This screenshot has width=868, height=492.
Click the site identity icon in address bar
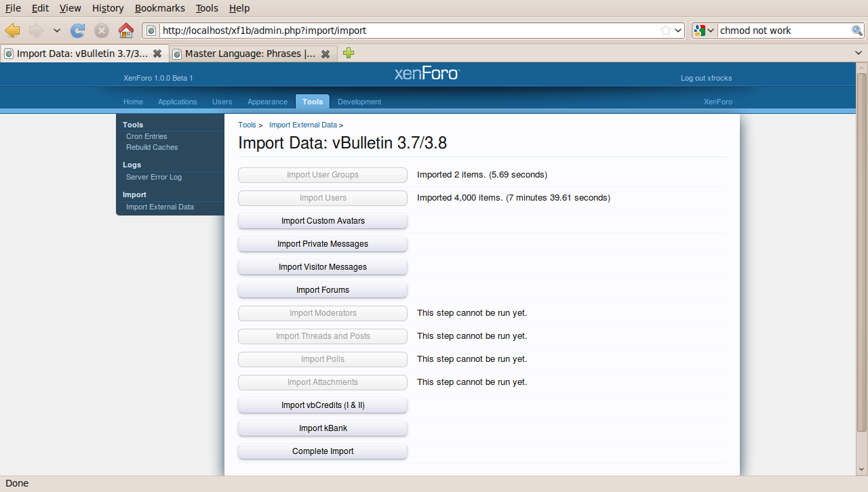[x=151, y=30]
